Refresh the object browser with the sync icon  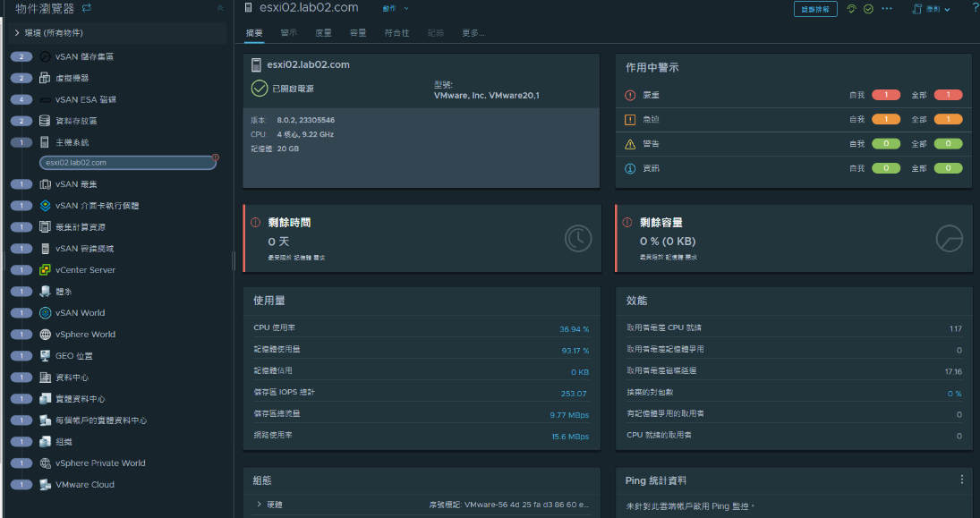(x=87, y=8)
